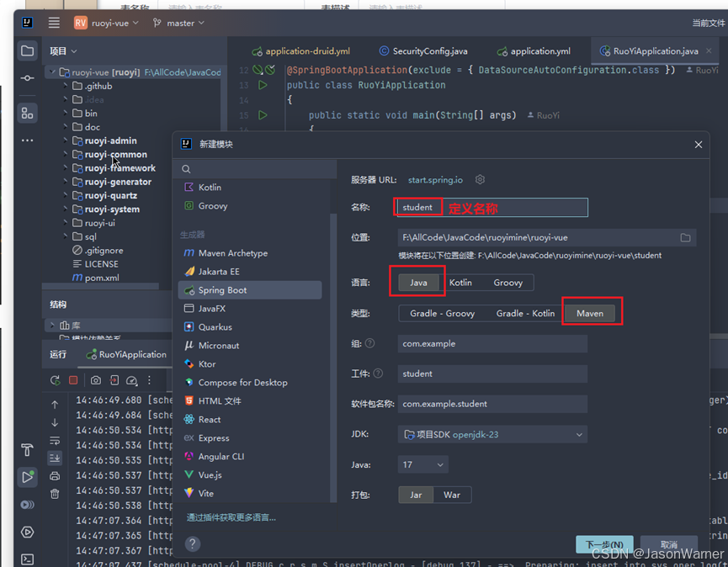Select Jar packaging
This screenshot has height=567, width=728.
click(x=416, y=495)
